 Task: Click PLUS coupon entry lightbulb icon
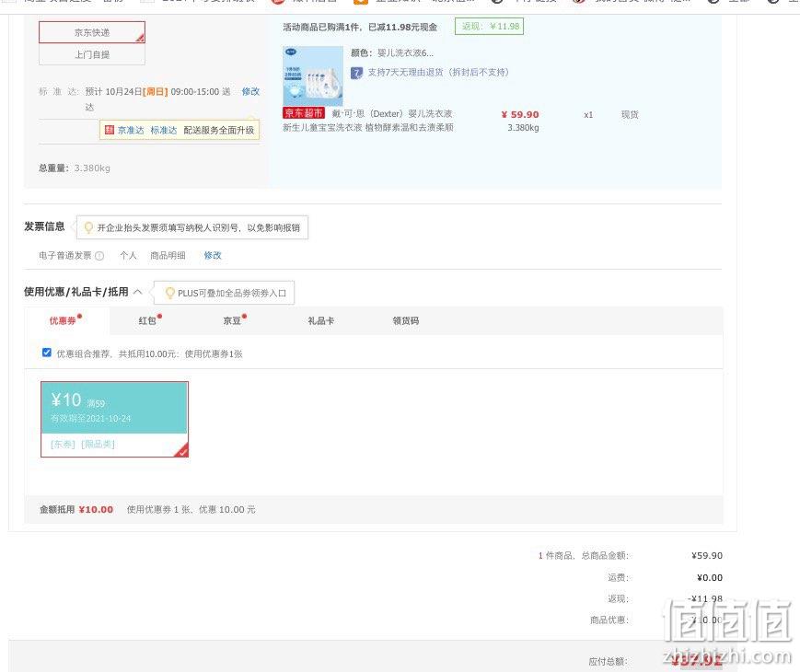[170, 293]
